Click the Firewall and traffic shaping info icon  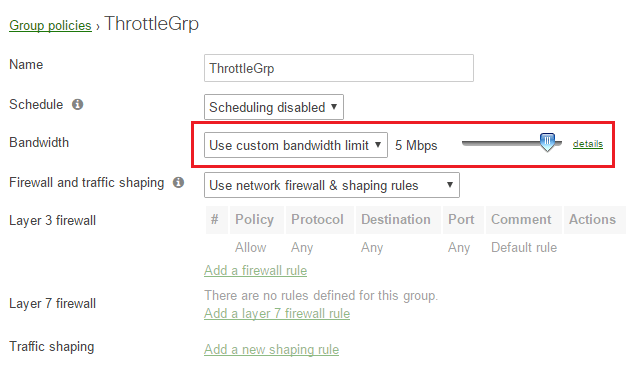(178, 182)
